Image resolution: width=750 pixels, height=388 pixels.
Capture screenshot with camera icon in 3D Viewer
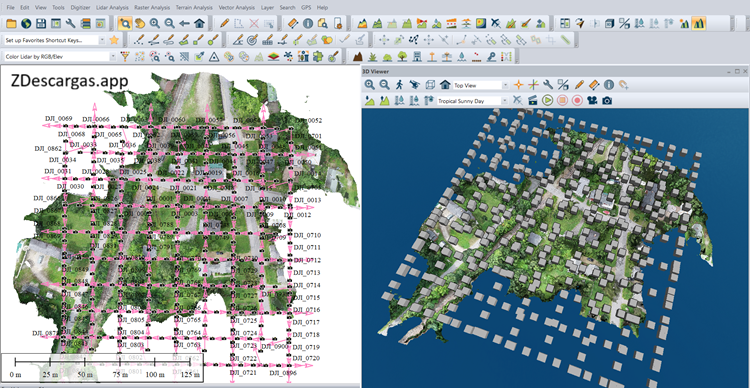pyautogui.click(x=607, y=100)
